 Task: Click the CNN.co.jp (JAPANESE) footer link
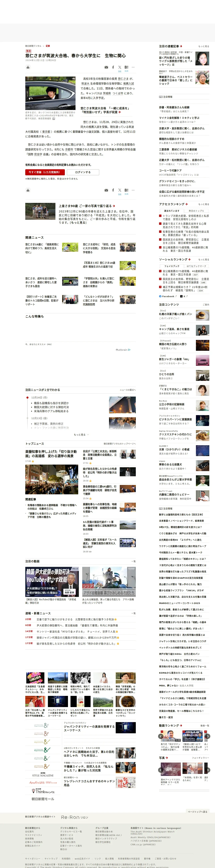(x=143, y=844)
